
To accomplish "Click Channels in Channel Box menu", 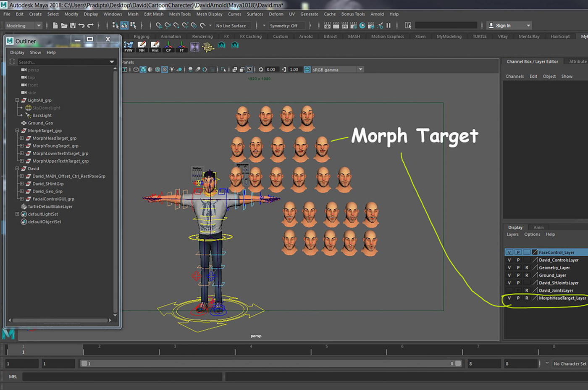I will pyautogui.click(x=514, y=76).
